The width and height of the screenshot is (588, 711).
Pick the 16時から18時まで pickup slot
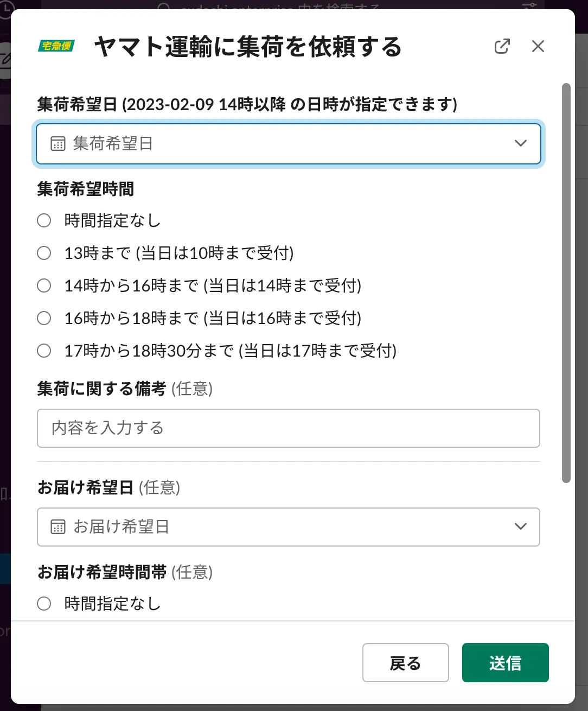44,318
